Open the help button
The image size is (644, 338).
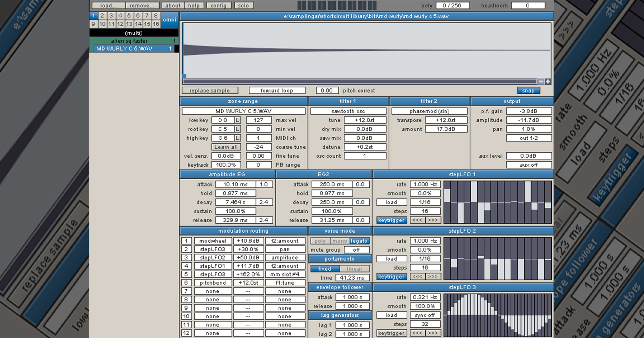tap(194, 6)
